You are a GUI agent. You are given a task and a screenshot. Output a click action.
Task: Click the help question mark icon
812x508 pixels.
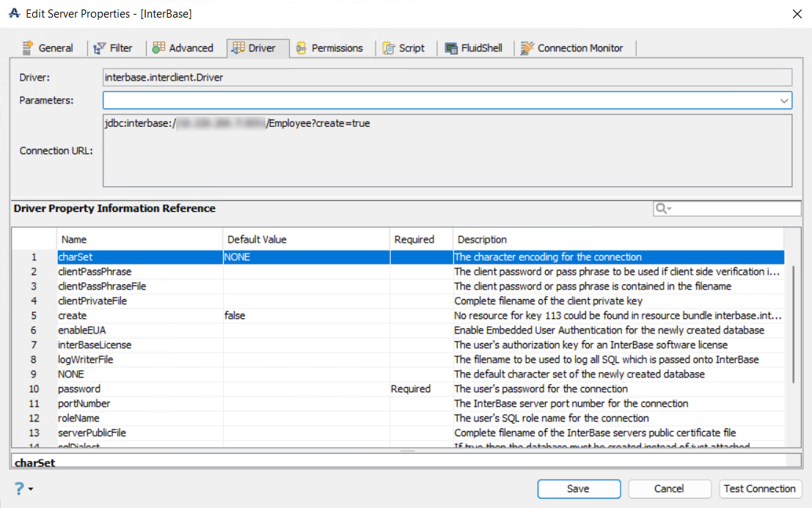[19, 489]
